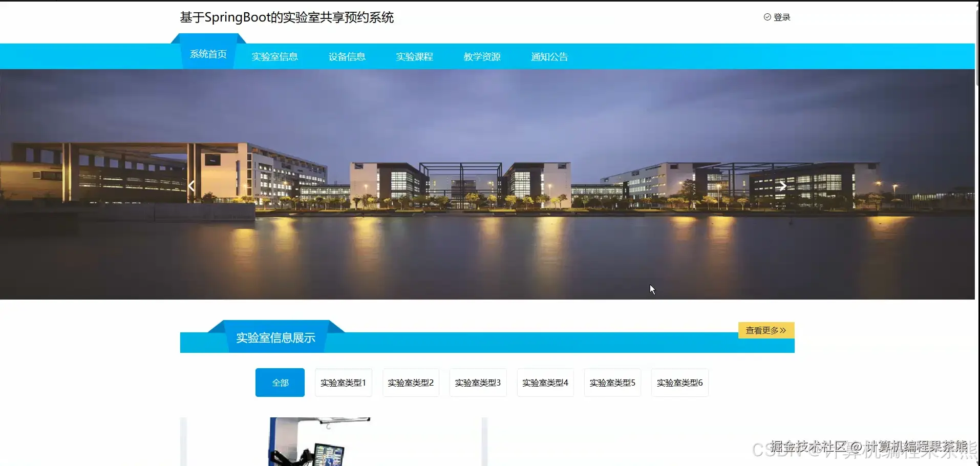
Task: Show the previous carousel slide
Action: [191, 186]
